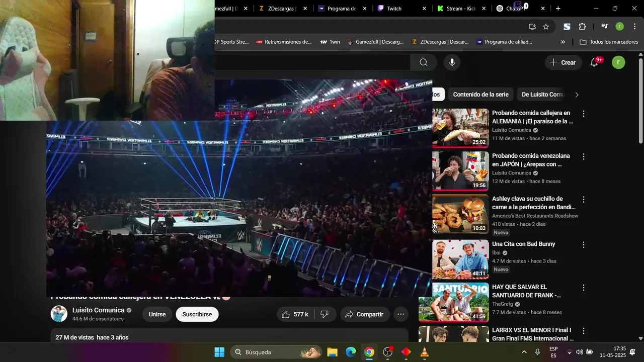
Task: Open the red diamond app in taskbar
Action: 406,352
